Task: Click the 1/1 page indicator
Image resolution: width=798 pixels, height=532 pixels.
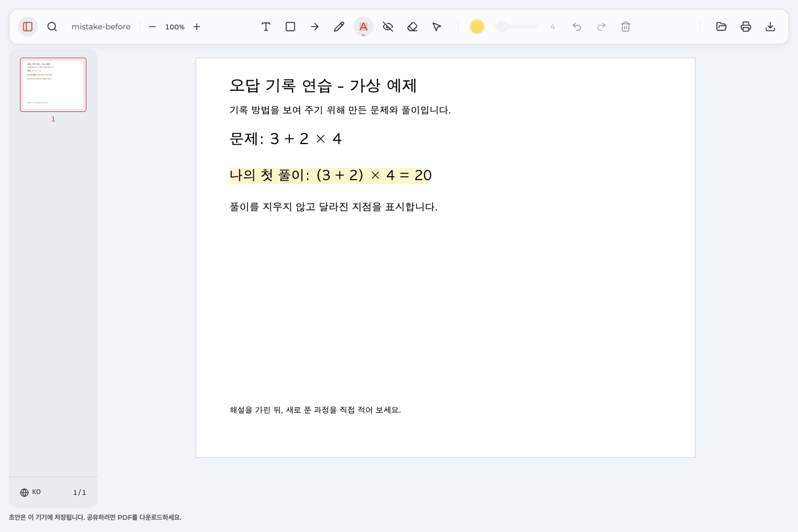Action: coord(80,492)
